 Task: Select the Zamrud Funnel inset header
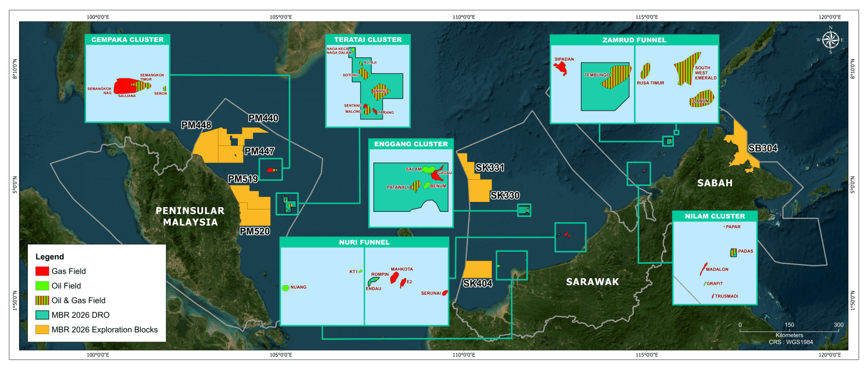634,40
